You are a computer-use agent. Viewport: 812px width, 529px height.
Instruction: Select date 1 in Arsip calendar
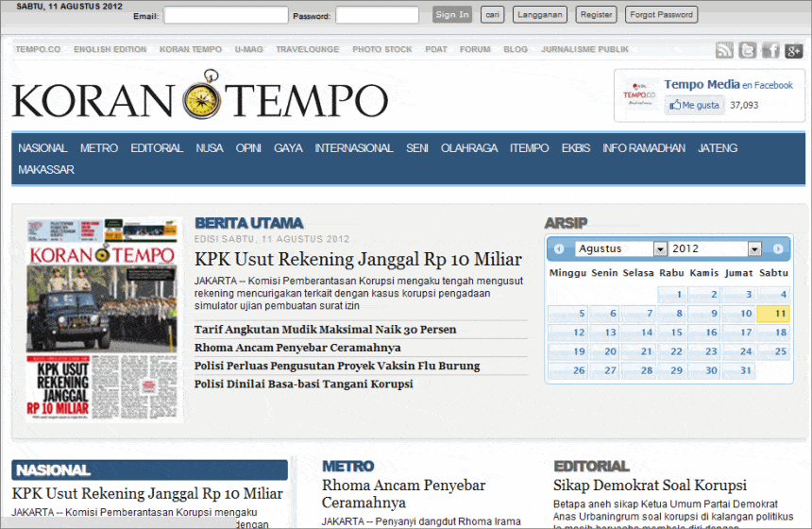672,295
